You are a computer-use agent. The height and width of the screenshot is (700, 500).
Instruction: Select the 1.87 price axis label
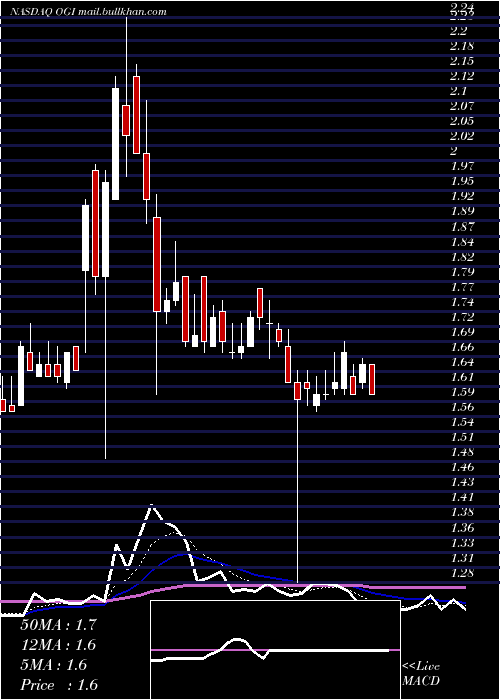(462, 226)
